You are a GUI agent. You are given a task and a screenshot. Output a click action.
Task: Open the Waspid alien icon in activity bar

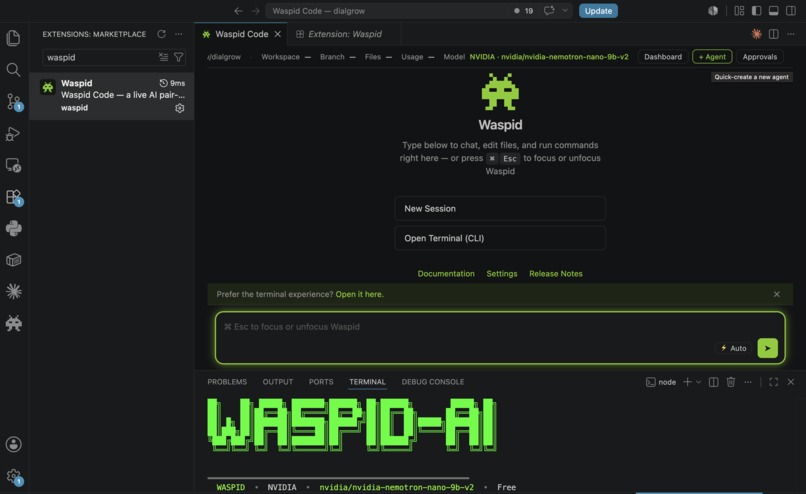(13, 323)
